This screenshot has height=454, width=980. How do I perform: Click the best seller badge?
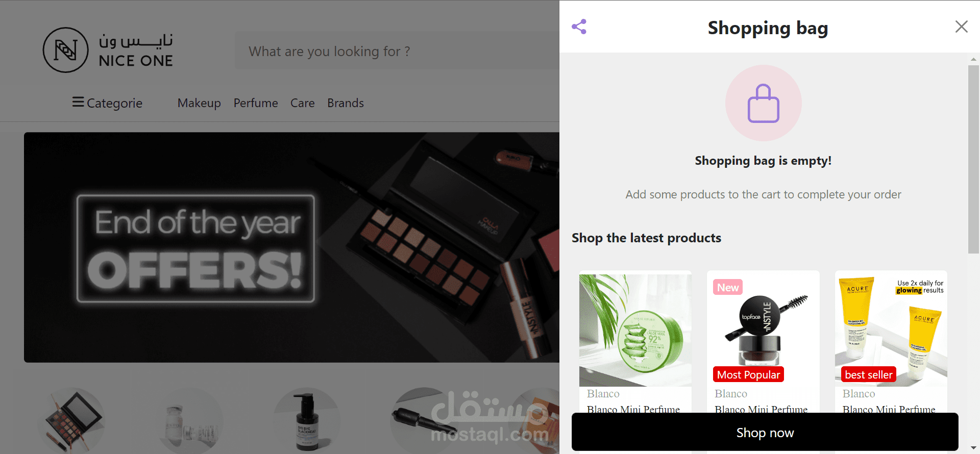868,374
